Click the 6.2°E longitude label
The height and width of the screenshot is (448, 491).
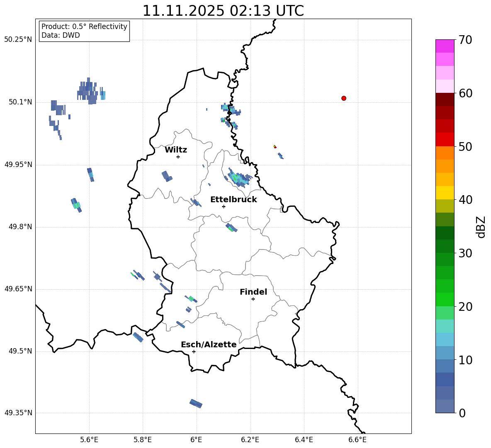point(250,440)
